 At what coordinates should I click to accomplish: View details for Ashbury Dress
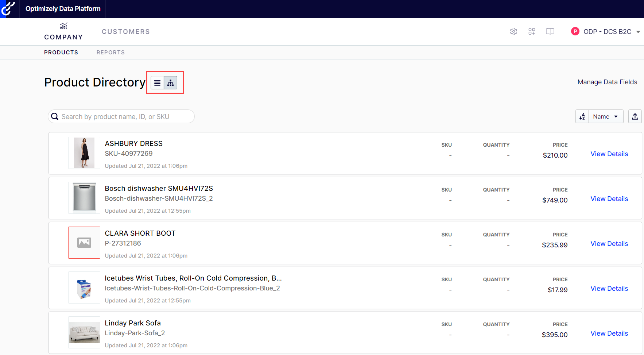[x=609, y=154]
